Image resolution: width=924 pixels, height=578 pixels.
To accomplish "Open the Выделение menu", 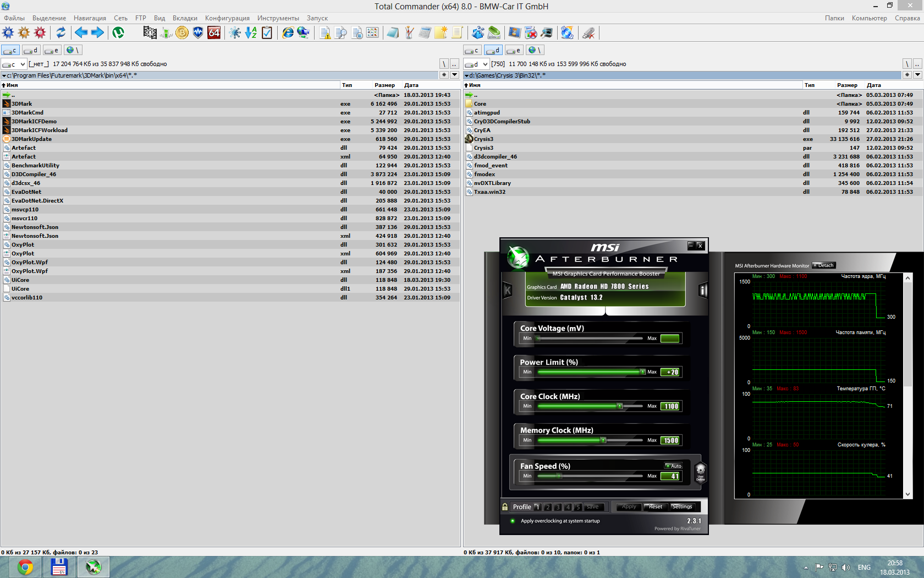I will [x=49, y=18].
